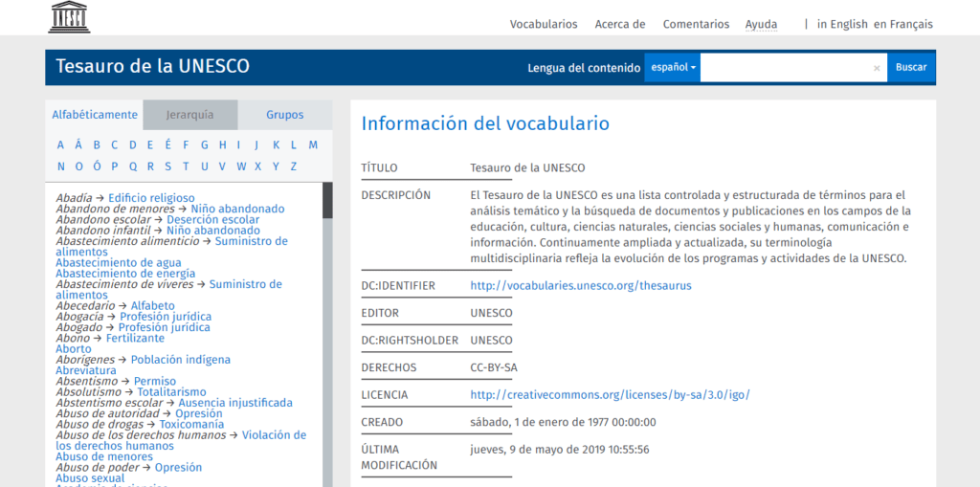This screenshot has height=487, width=980.
Task: Open the Vocabularios menu item
Action: coord(544,24)
